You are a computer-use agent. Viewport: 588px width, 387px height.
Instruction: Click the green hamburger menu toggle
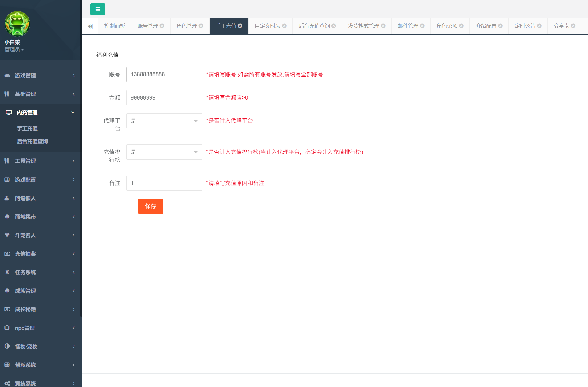(x=98, y=10)
